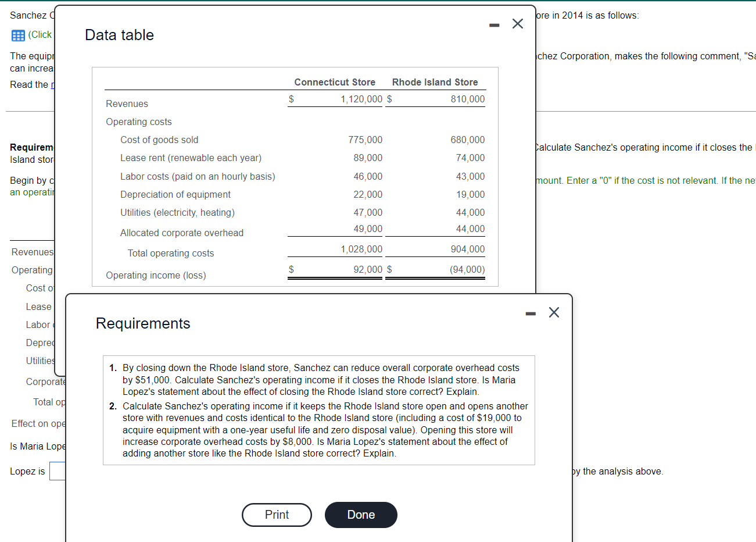Click Connecticut operating income 92,000
This screenshot has height=542, width=756.
point(368,269)
